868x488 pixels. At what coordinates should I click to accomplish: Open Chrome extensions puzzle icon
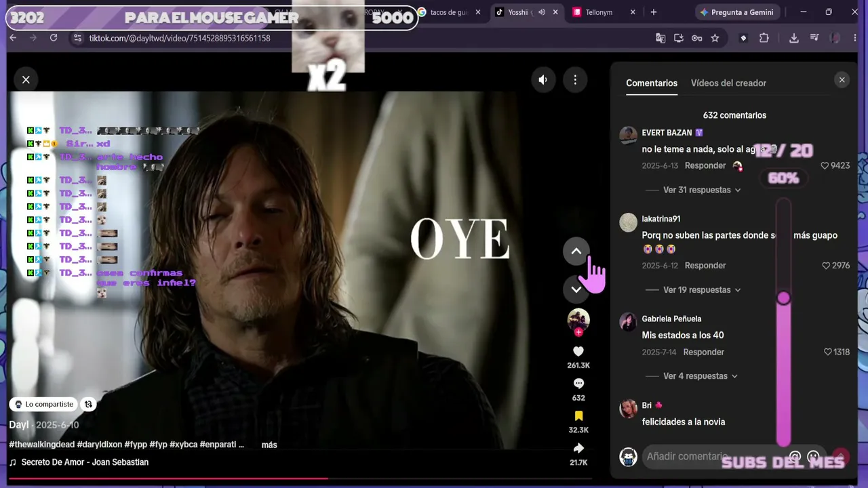tap(764, 38)
